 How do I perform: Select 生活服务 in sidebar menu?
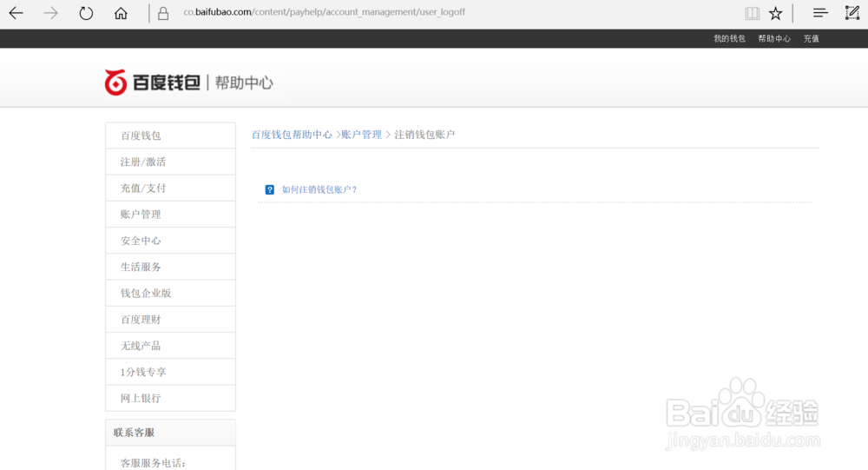170,267
